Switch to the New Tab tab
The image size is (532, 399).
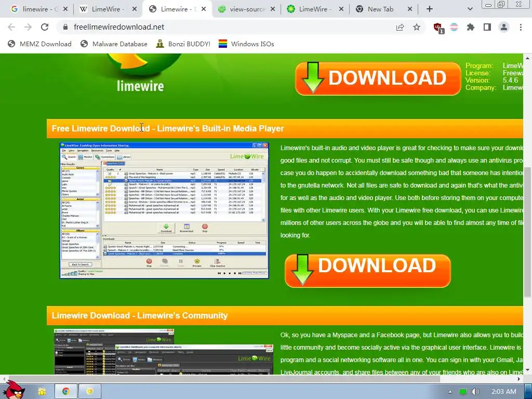tap(381, 9)
